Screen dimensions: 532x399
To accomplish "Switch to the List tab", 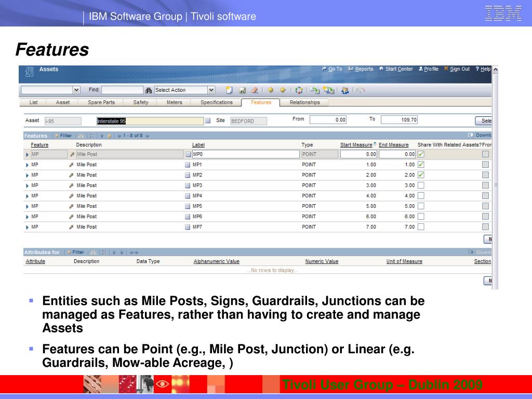I will pos(33,102).
